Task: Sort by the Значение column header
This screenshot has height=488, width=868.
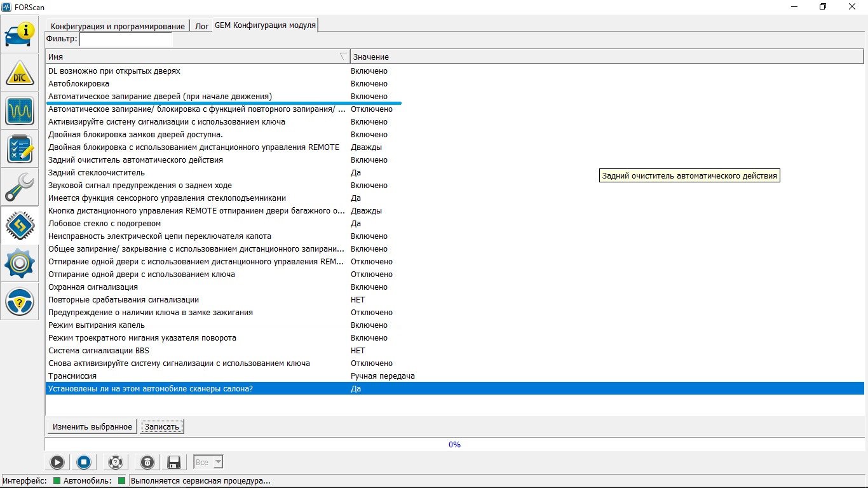Action: click(x=370, y=57)
